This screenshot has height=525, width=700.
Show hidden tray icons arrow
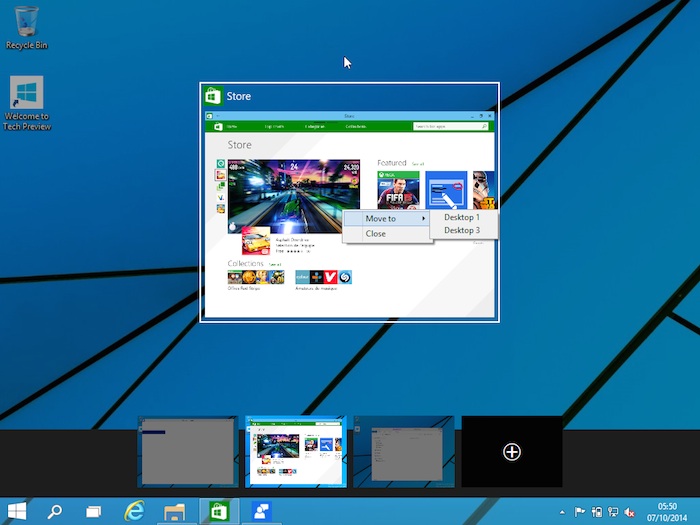(562, 512)
